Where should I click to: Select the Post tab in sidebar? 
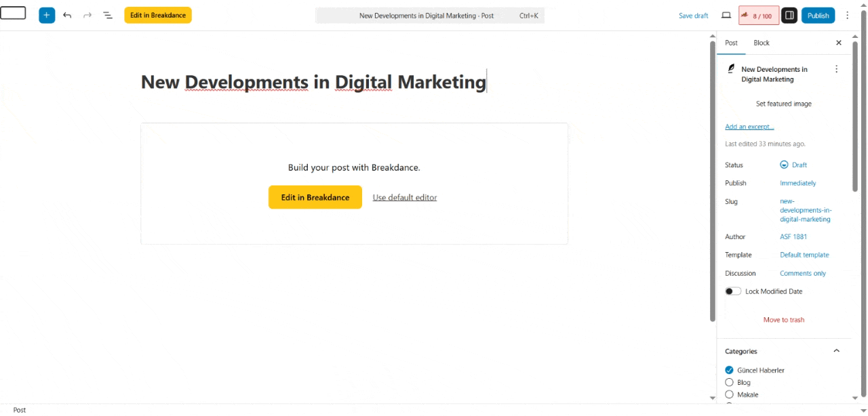point(731,43)
